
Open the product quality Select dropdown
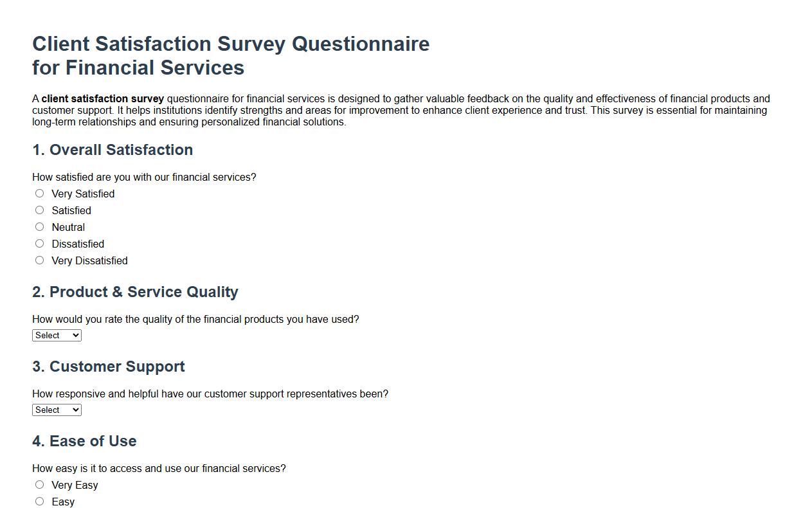click(57, 335)
